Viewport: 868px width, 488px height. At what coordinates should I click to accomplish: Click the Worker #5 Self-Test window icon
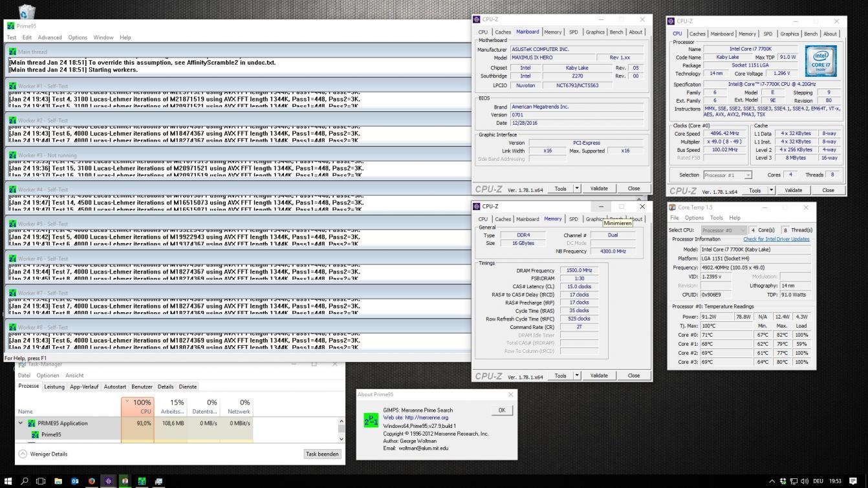pyautogui.click(x=13, y=224)
